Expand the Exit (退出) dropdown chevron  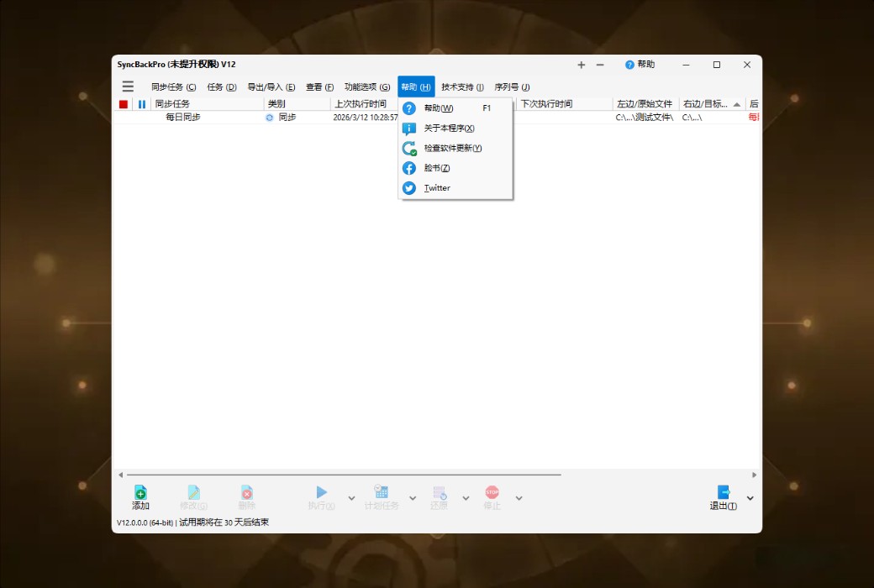[x=749, y=497]
